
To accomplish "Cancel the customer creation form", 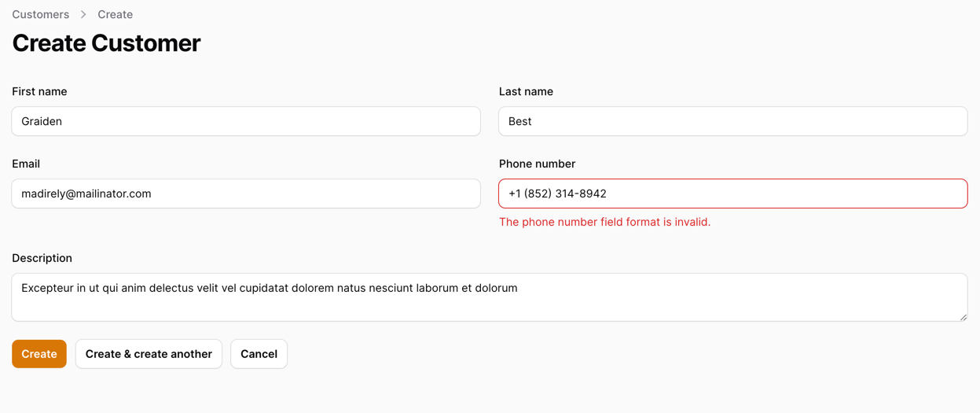I will 259,354.
